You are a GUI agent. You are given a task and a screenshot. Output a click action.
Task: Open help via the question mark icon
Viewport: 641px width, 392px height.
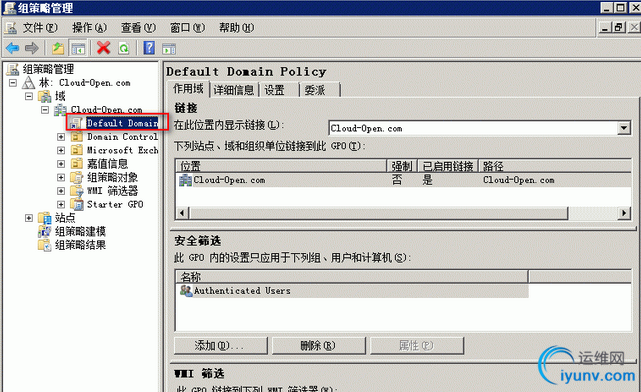tap(149, 48)
